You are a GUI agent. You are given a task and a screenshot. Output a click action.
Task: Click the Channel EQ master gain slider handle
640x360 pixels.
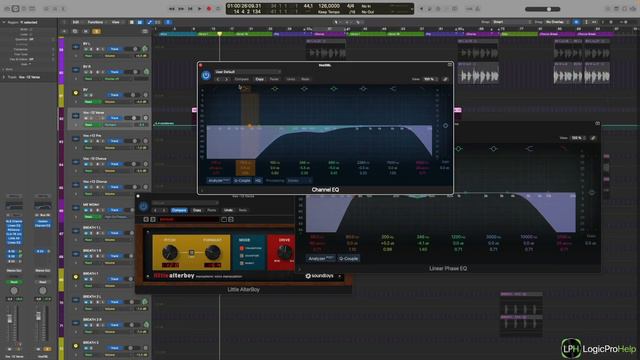[x=445, y=126]
